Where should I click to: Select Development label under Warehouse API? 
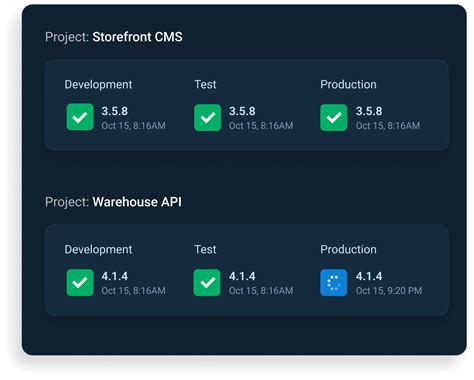tap(98, 250)
